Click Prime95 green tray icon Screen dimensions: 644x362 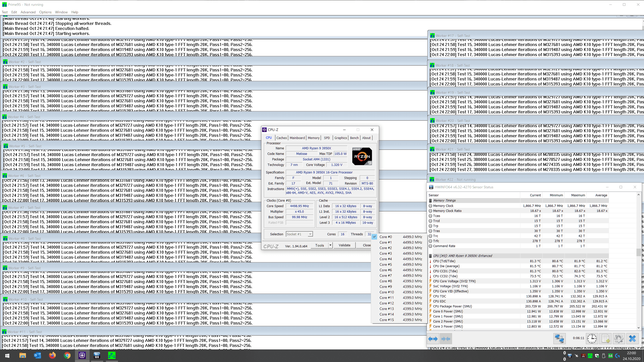click(x=590, y=356)
